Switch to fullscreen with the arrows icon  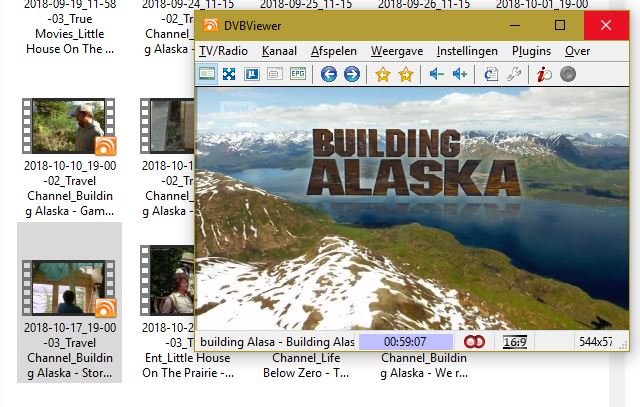point(229,74)
